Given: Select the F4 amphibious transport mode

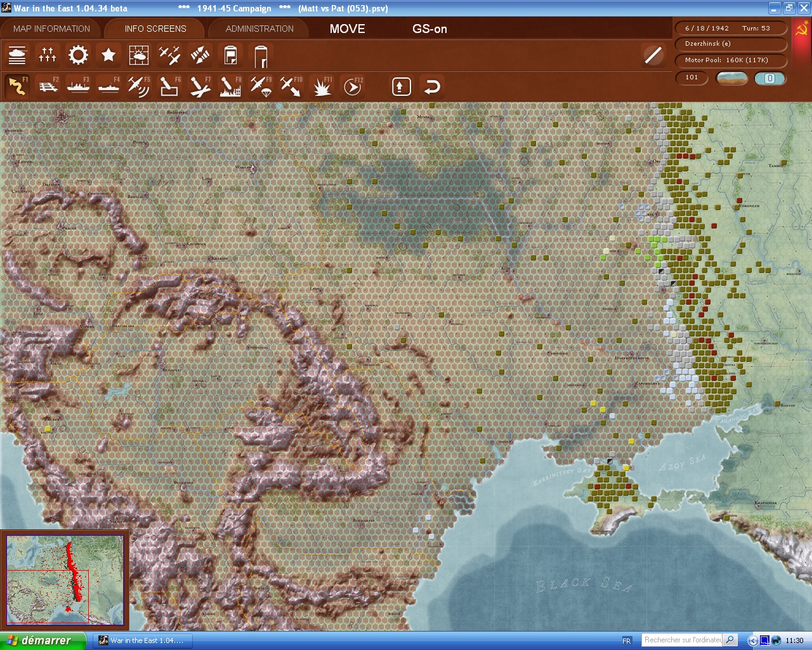Looking at the screenshot, I should tap(108, 86).
